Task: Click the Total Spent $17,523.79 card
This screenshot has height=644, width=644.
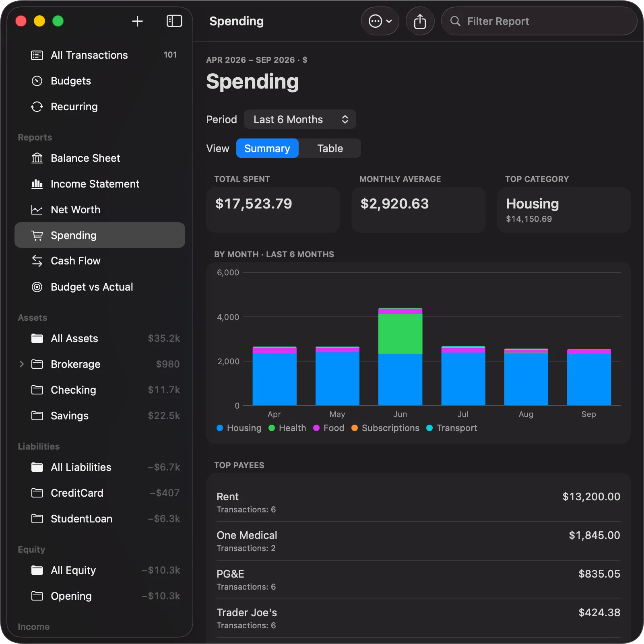Action: tap(273, 210)
